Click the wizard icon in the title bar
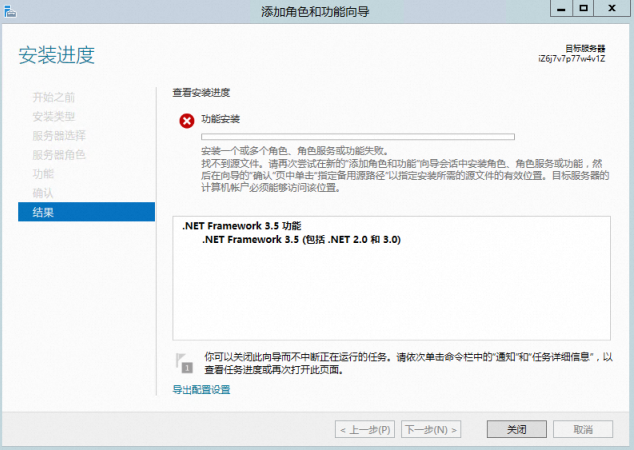Viewport: 634px width, 450px height. (11, 11)
